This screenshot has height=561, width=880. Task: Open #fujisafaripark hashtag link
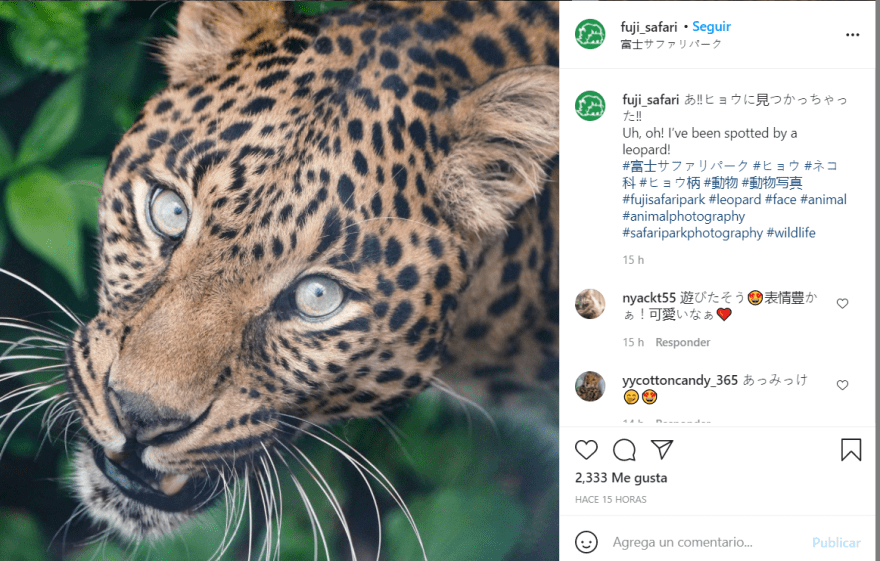[x=664, y=200]
